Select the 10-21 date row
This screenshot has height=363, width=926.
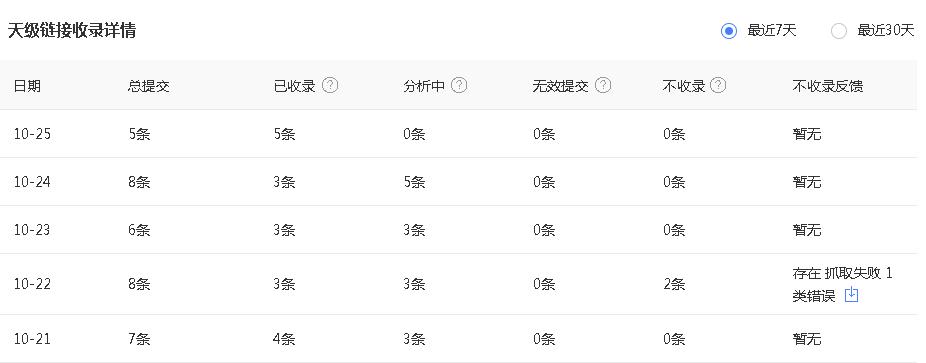(x=458, y=339)
